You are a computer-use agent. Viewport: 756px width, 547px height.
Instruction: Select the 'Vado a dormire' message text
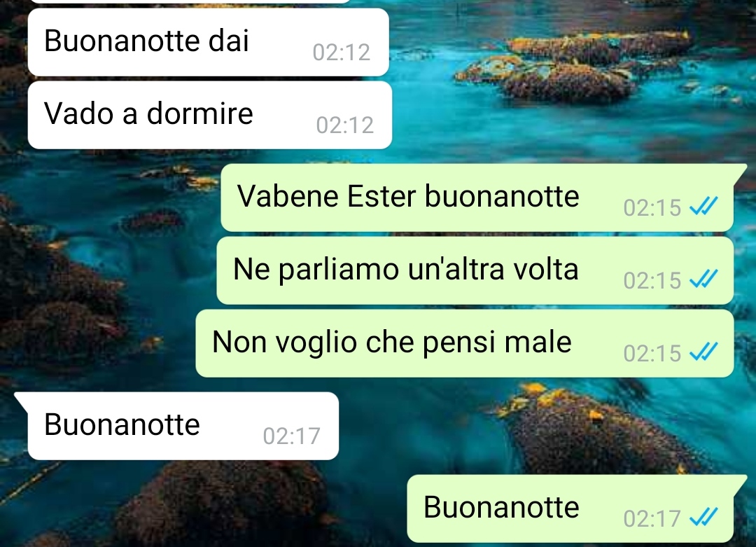148,114
